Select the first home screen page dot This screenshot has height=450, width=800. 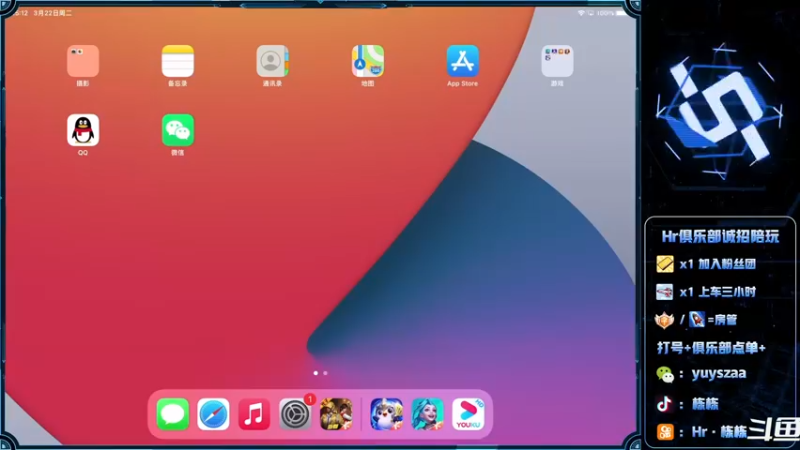[316, 373]
